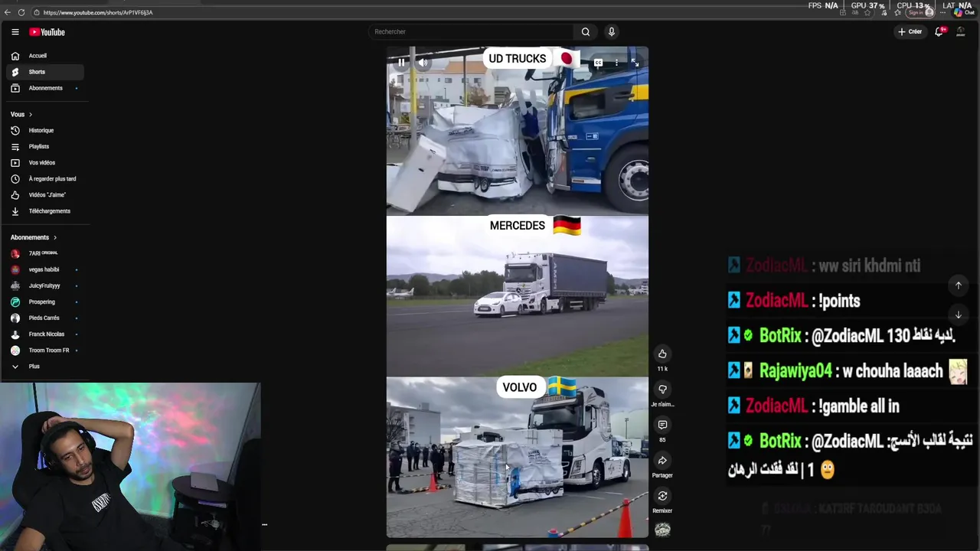Open Vos vidéos
This screenshot has width=980, height=551.
click(44, 162)
